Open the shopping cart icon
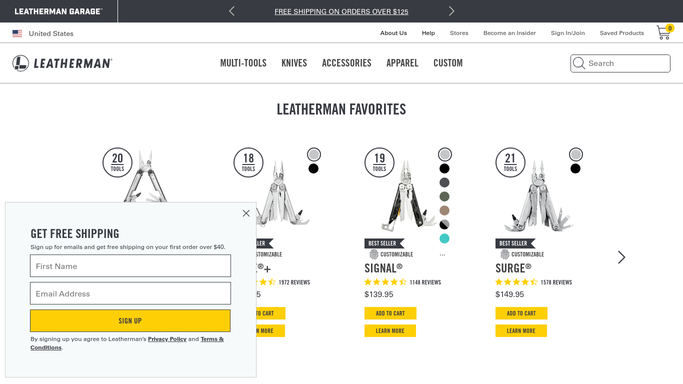Viewport: 683px width, 384px height. point(664,33)
